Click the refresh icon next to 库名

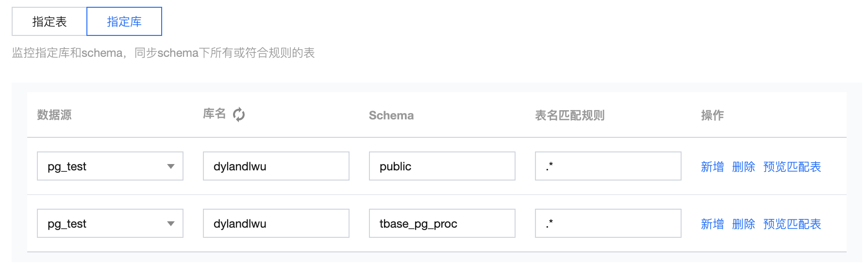239,115
